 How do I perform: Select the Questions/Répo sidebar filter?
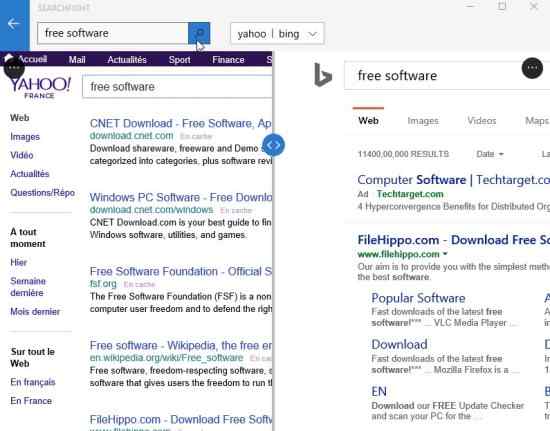coord(42,193)
